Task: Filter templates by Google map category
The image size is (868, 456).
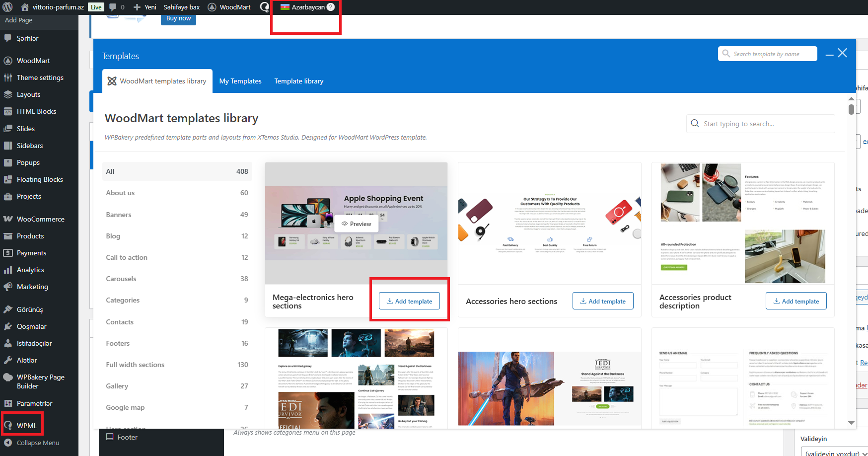Action: tap(177, 407)
